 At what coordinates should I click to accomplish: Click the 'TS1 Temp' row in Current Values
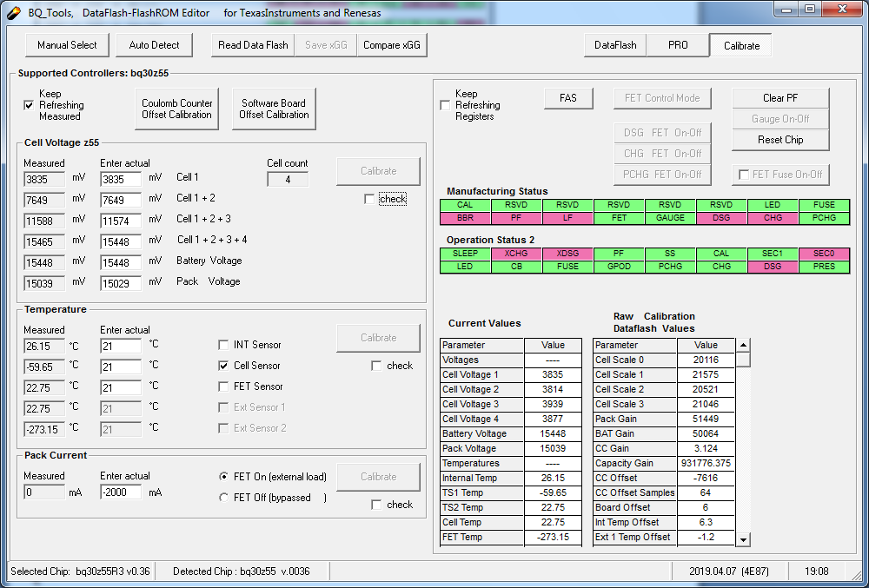click(510, 492)
